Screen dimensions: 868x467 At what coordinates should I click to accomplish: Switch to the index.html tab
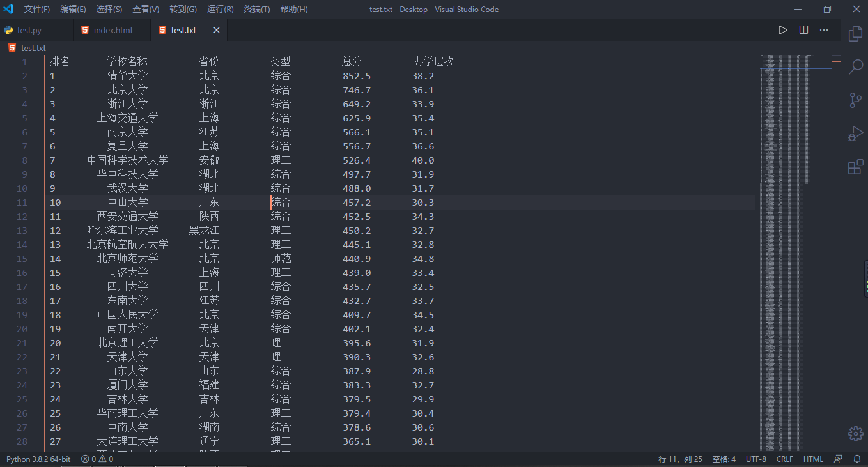(x=112, y=30)
